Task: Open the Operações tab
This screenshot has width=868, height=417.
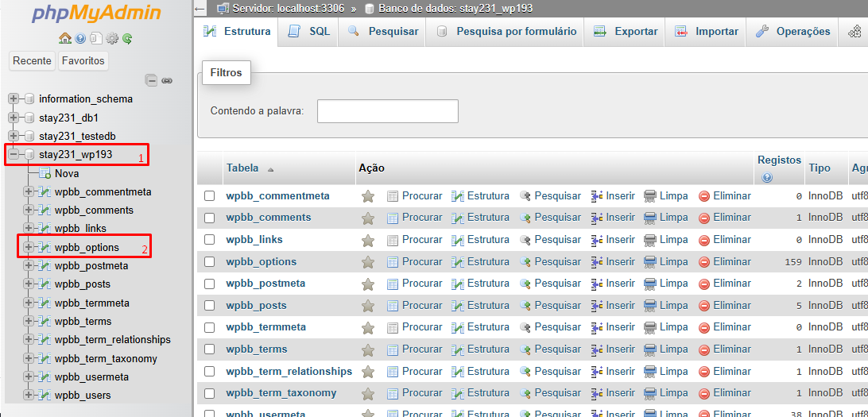Action: tap(792, 32)
